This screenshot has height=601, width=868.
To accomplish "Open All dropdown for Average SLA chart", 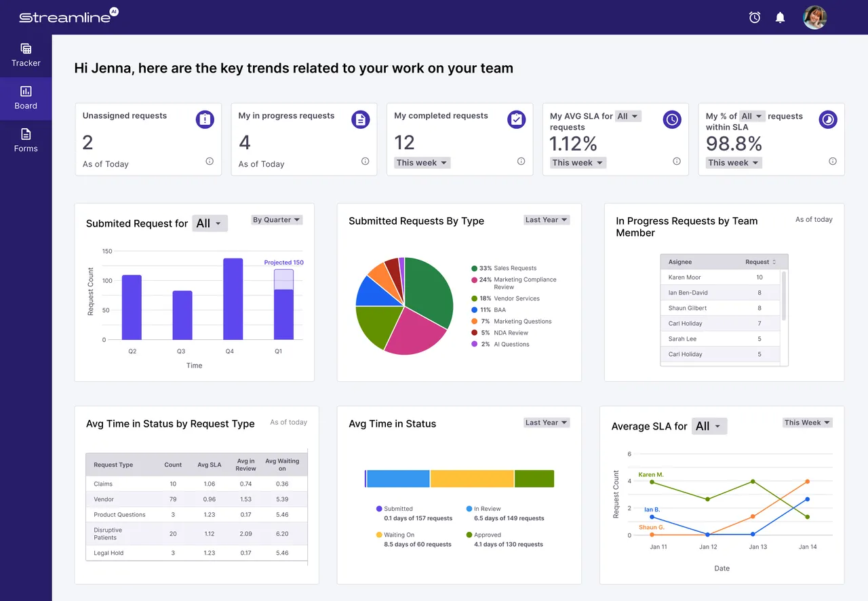I will click(x=709, y=426).
